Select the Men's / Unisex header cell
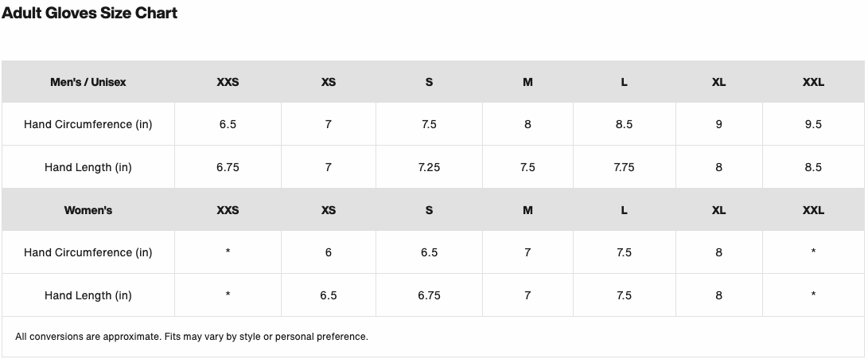The height and width of the screenshot is (359, 868). [x=88, y=82]
